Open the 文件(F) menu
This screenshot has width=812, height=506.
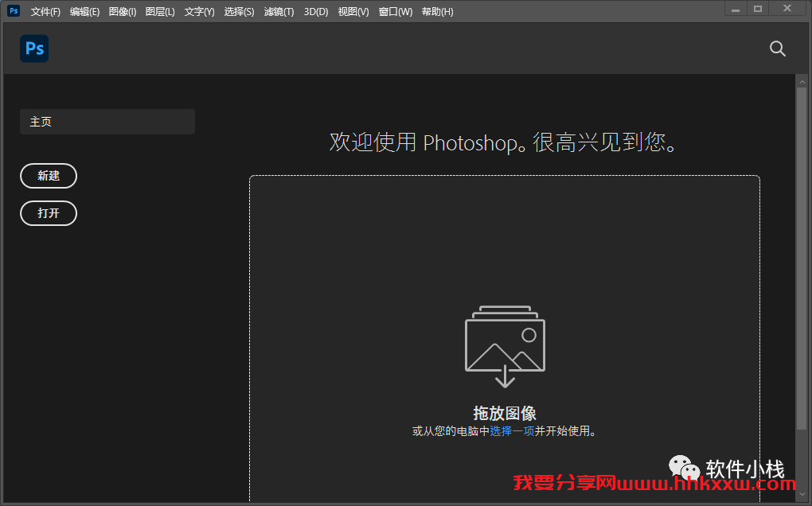pyautogui.click(x=45, y=11)
